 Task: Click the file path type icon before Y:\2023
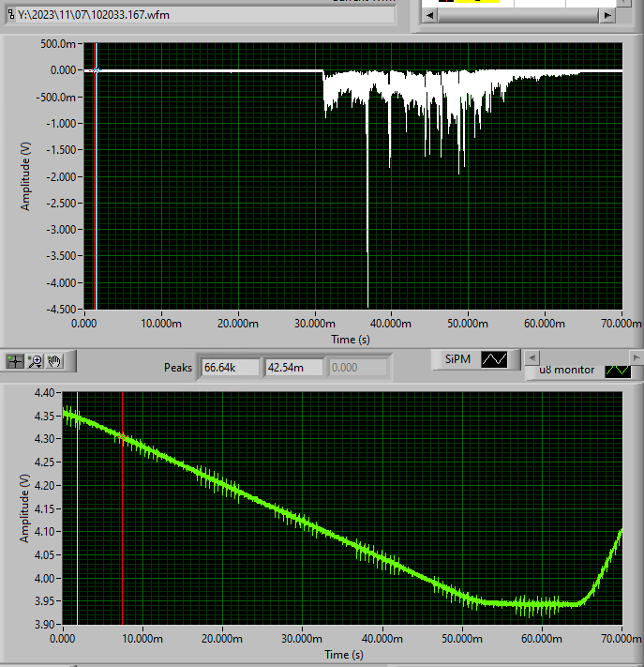(11, 15)
